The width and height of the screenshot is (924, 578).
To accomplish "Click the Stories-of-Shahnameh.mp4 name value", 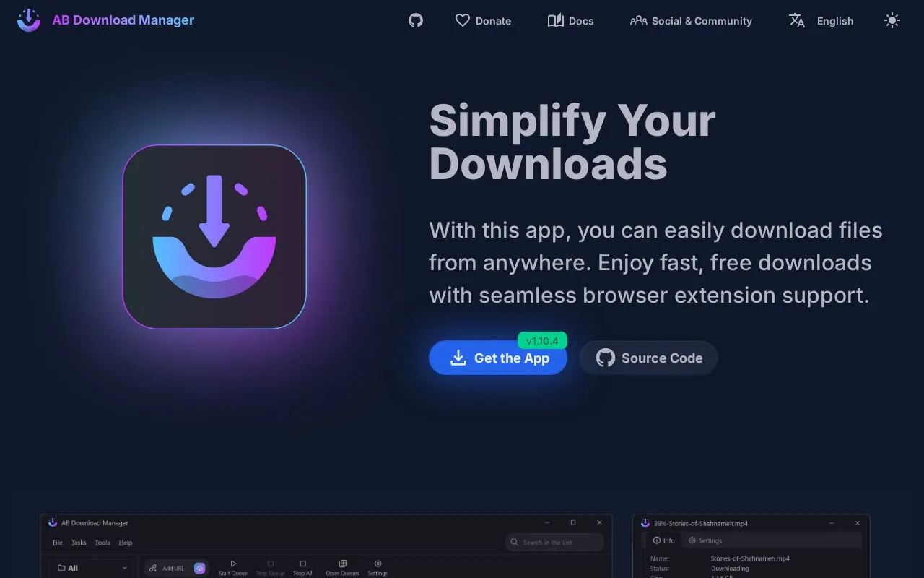I will tap(750, 558).
